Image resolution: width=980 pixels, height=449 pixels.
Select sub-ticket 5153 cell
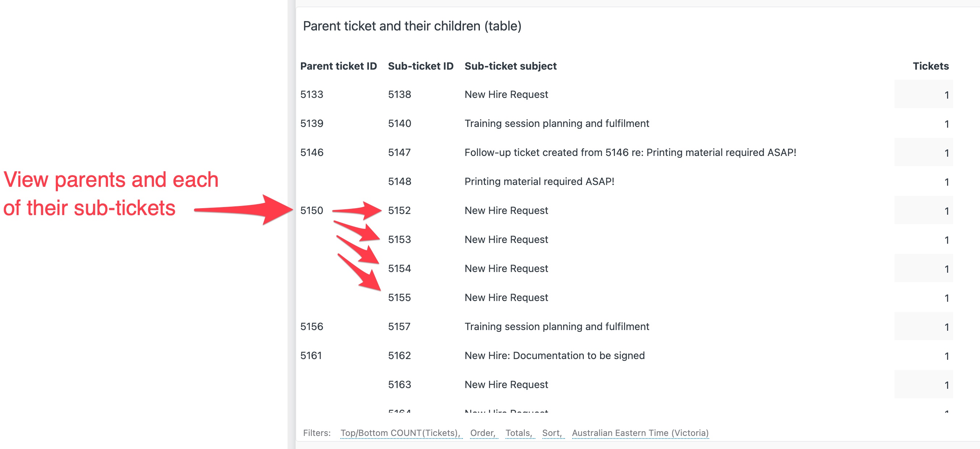point(399,239)
